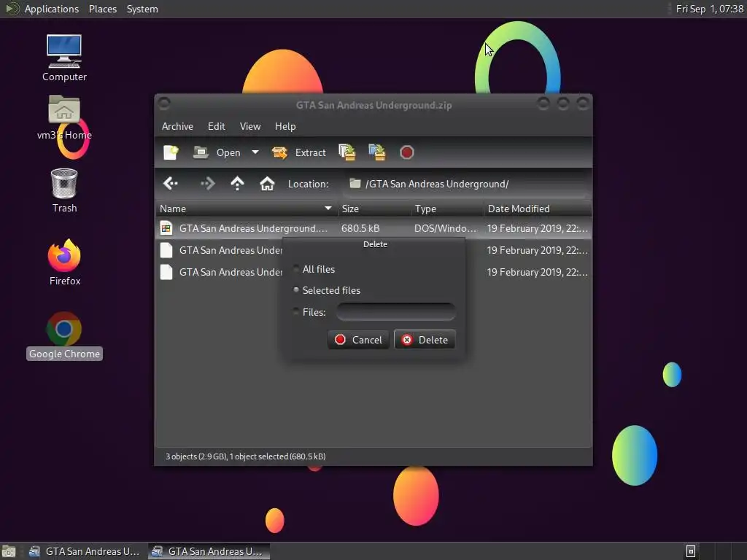The image size is (747, 560).
Task: Select the 680.5 kB GTA San Andreas Underground file row
Action: point(373,228)
